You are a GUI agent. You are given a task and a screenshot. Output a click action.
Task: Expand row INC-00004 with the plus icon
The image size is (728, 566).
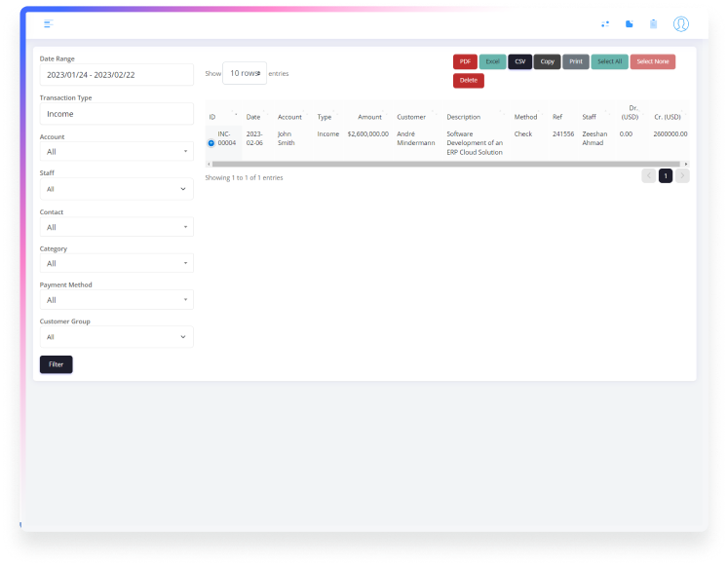(x=211, y=143)
